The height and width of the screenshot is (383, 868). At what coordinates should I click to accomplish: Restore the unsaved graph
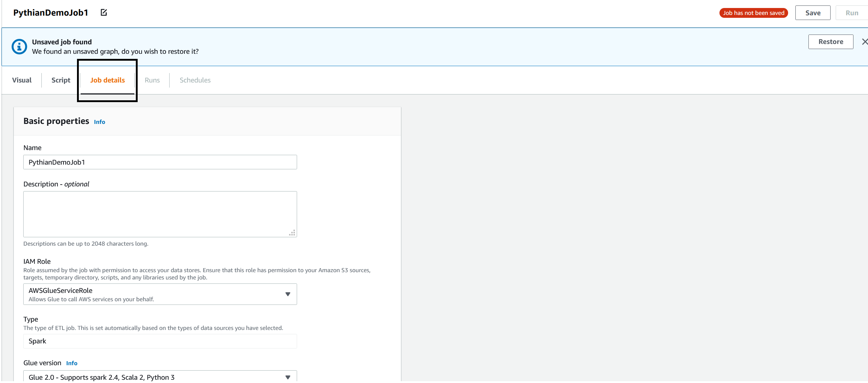tap(831, 42)
